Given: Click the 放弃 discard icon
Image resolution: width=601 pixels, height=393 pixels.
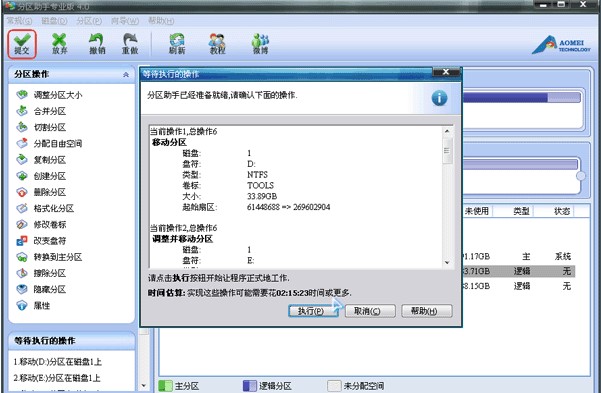Looking at the screenshot, I should (x=59, y=44).
